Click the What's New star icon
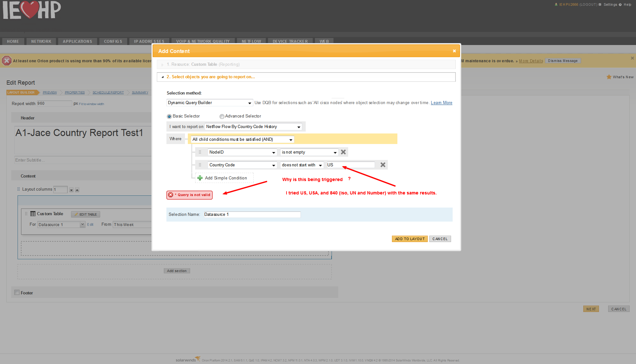636x364 pixels. [x=609, y=77]
